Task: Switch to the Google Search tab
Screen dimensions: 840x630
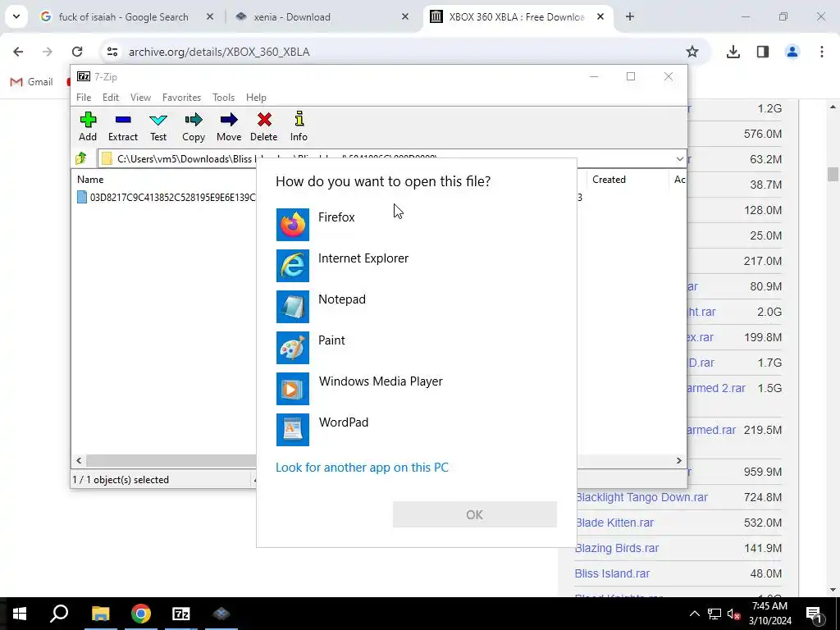Action: [123, 17]
